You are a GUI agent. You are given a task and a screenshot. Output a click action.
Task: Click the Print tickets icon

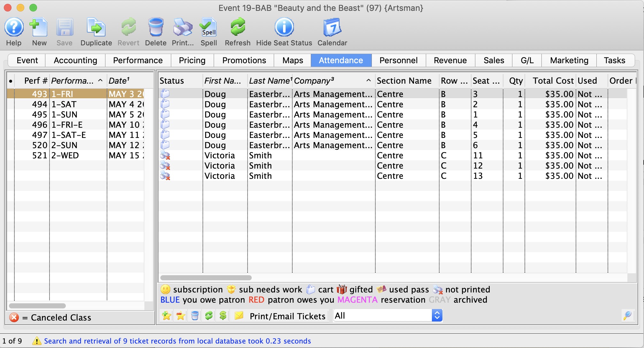(x=240, y=316)
